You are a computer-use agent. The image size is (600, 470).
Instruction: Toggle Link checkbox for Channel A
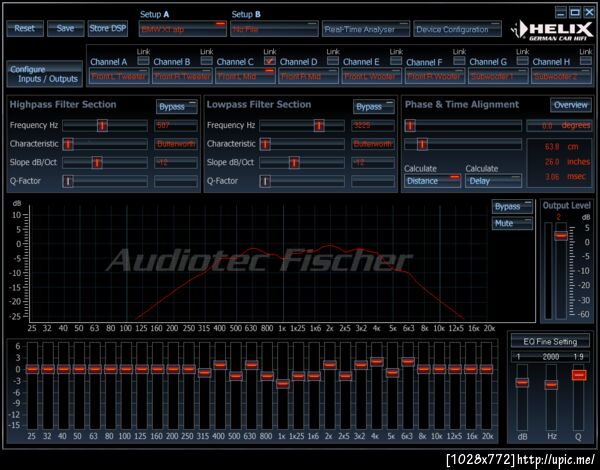point(143,60)
